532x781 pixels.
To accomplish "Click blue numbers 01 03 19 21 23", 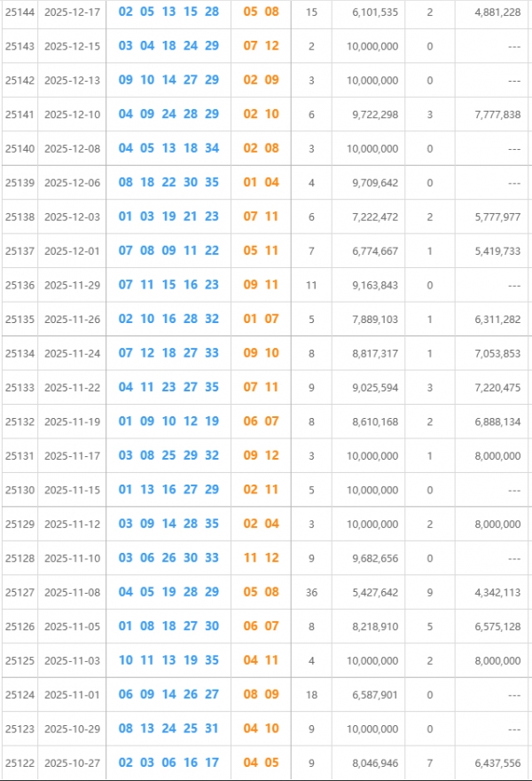I will coord(168,217).
